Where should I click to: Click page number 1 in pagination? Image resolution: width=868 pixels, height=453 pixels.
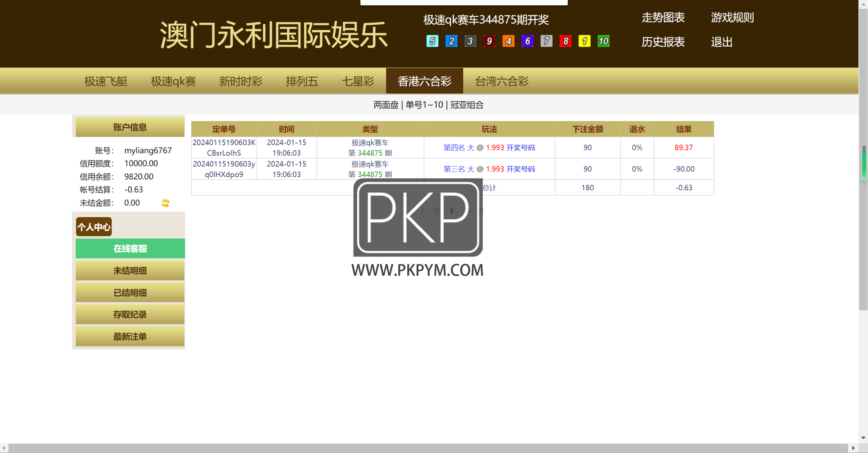point(451,211)
